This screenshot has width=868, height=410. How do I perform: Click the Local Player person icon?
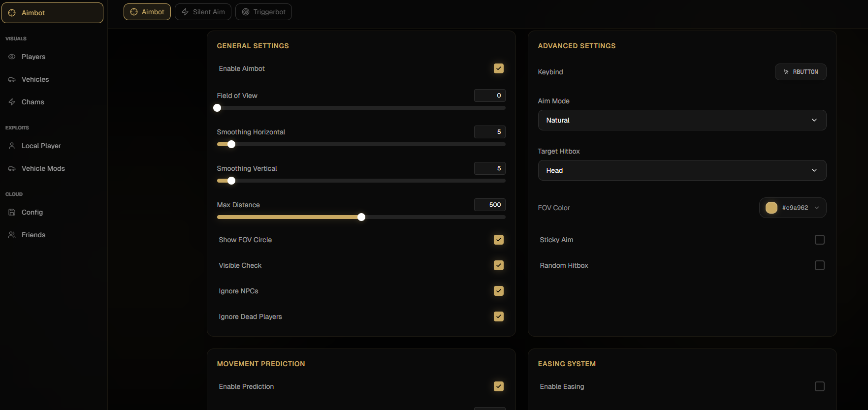(12, 146)
